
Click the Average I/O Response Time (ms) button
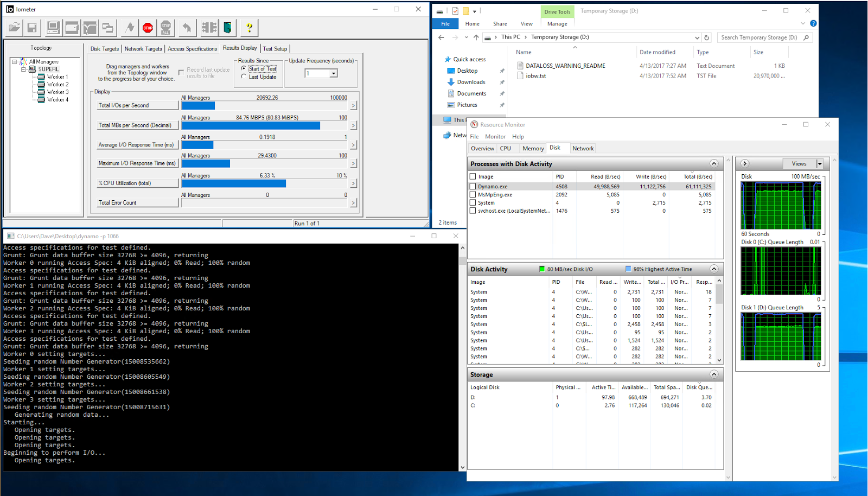[138, 145]
